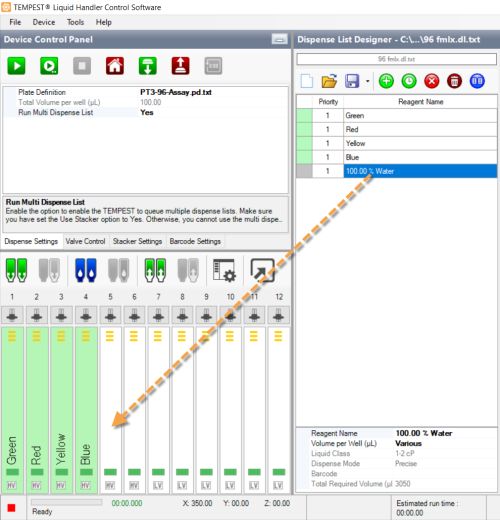The width and height of the screenshot is (500, 520).
Task: Open the Tools menu
Action: 76,22
